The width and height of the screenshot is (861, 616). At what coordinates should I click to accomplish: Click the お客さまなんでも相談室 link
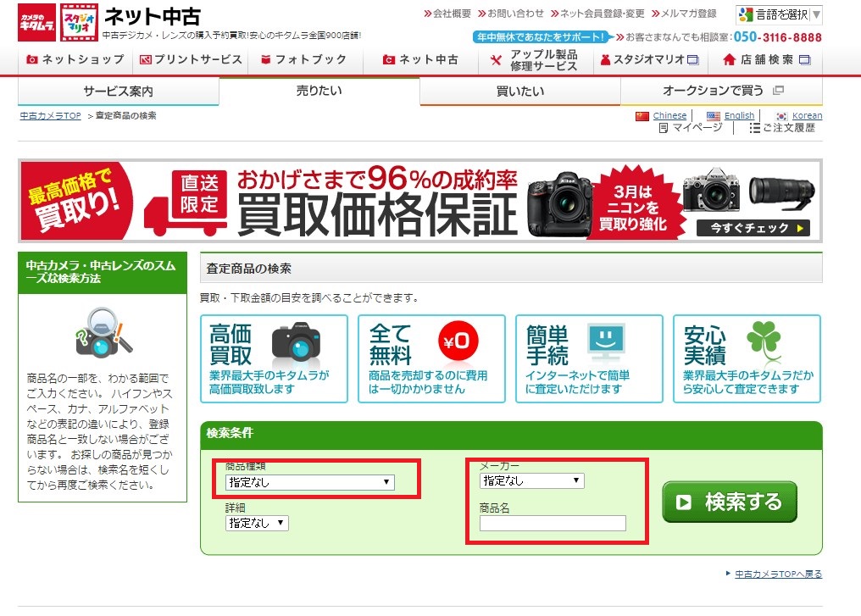(673, 37)
